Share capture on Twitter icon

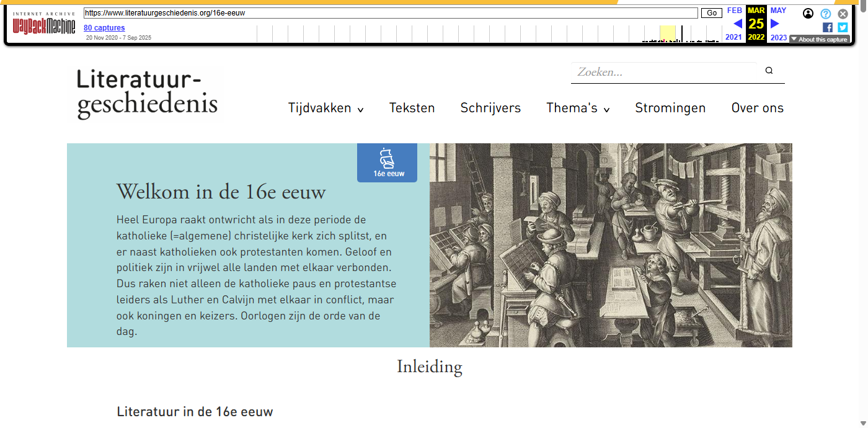click(843, 27)
